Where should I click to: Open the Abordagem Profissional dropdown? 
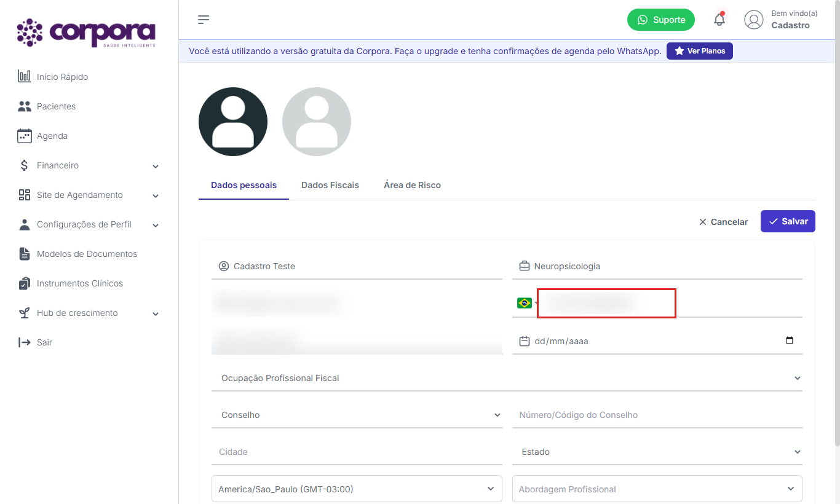(657, 489)
